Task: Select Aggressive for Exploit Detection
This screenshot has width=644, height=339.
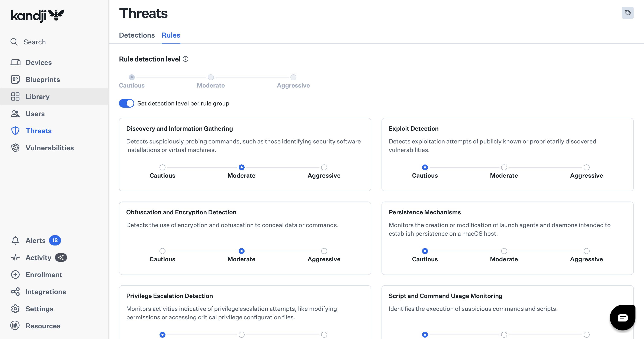Action: coord(586,167)
